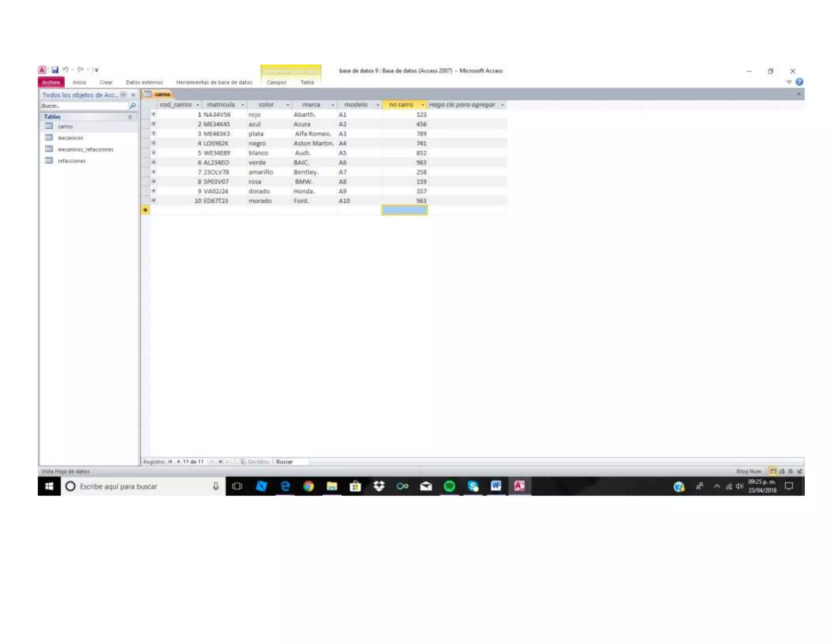
Task: Open the matricula column filter dropdown
Action: click(x=243, y=105)
